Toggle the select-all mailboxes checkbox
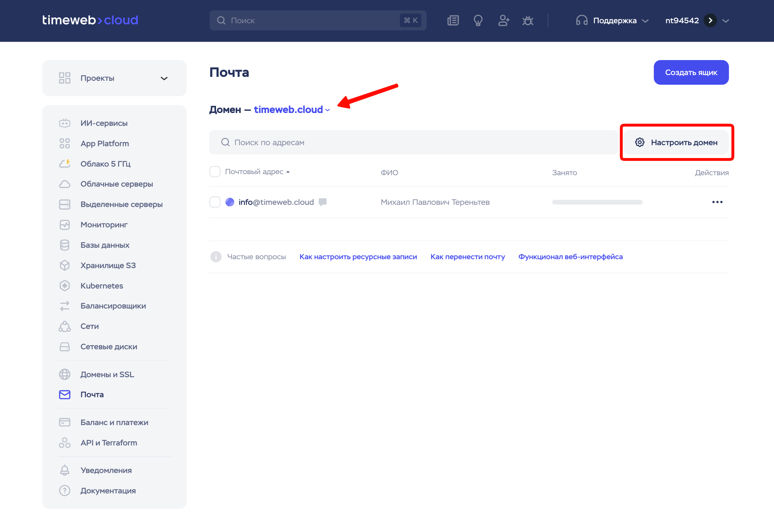Screen dimensions: 774x532 [215, 172]
